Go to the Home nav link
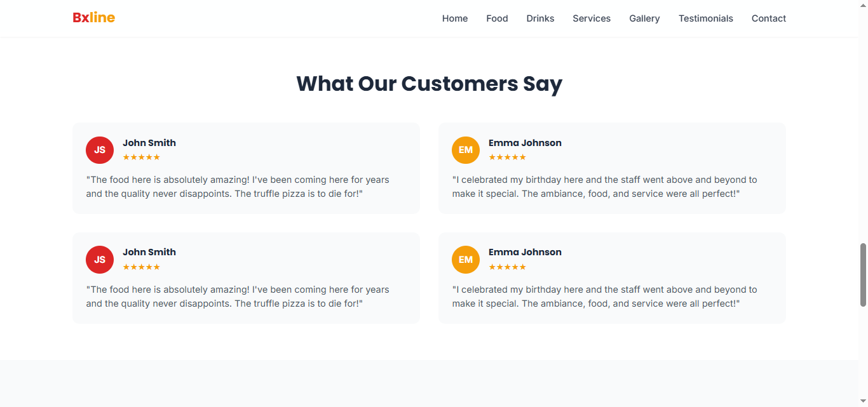Image resolution: width=868 pixels, height=407 pixels. click(x=455, y=18)
